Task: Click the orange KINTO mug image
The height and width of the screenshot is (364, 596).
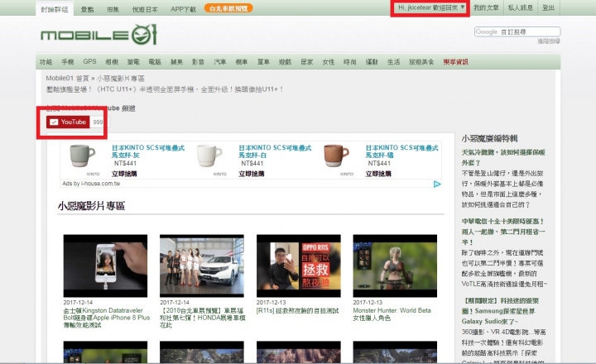Action: pyautogui.click(x=336, y=156)
